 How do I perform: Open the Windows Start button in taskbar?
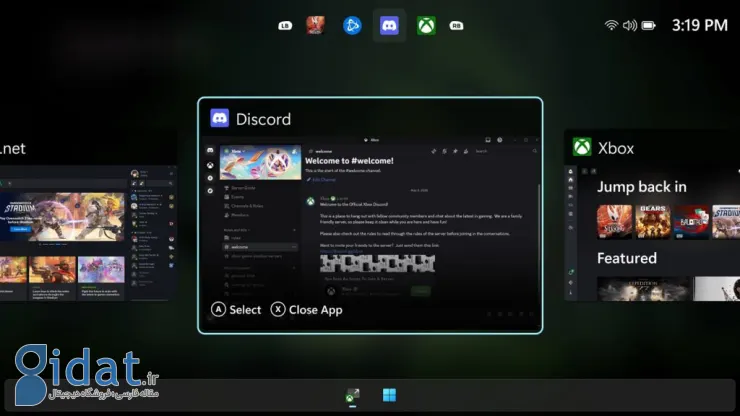[x=389, y=395]
